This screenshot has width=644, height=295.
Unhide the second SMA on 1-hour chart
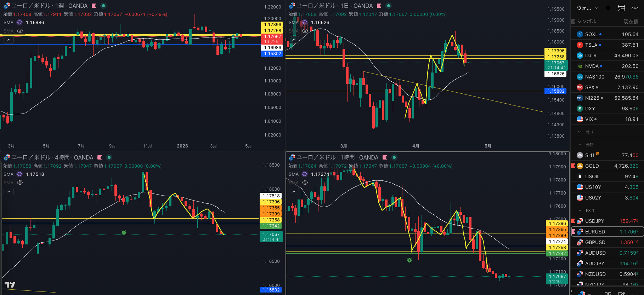(x=305, y=183)
